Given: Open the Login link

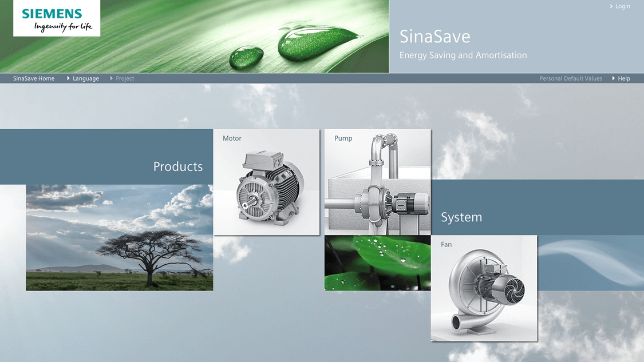Looking at the screenshot, I should click(622, 6).
